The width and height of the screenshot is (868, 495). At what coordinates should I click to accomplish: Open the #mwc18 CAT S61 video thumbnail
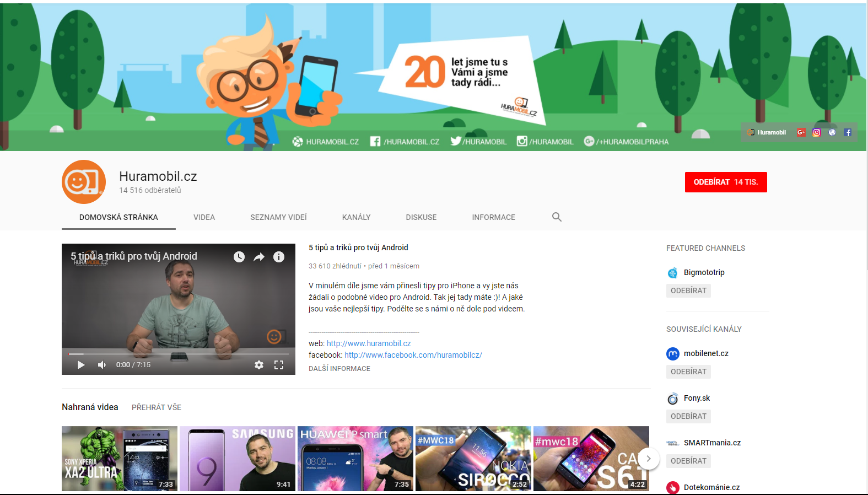pos(591,459)
